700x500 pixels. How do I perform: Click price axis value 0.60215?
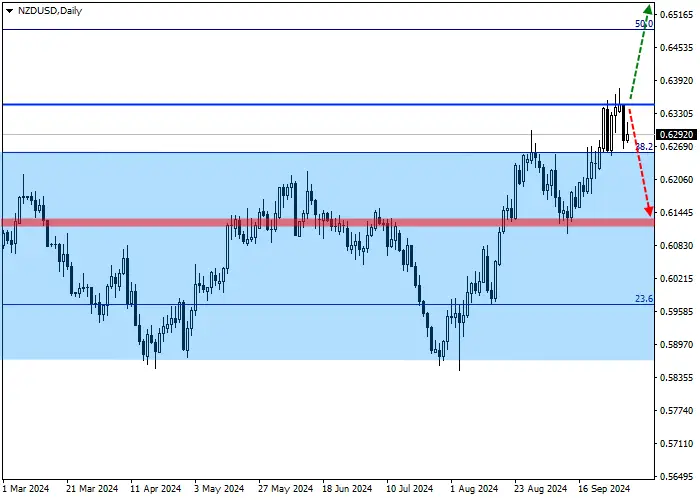(676, 279)
